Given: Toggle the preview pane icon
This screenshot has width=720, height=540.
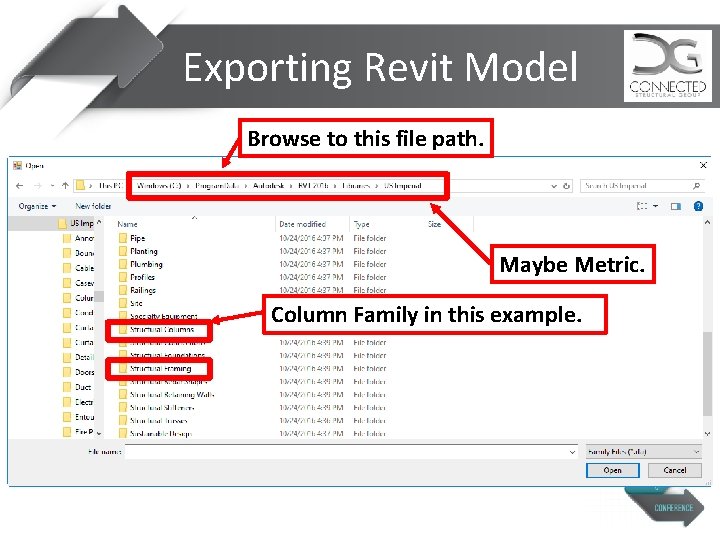Looking at the screenshot, I should (x=676, y=206).
